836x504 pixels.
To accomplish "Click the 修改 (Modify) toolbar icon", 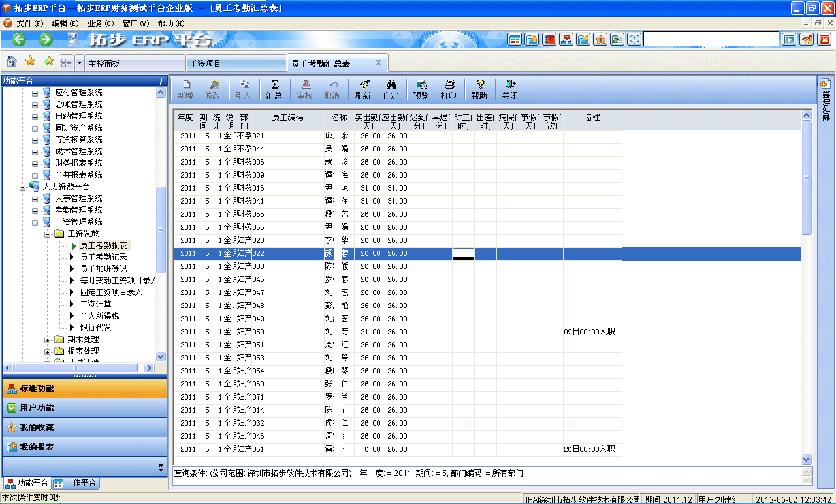I will [214, 89].
